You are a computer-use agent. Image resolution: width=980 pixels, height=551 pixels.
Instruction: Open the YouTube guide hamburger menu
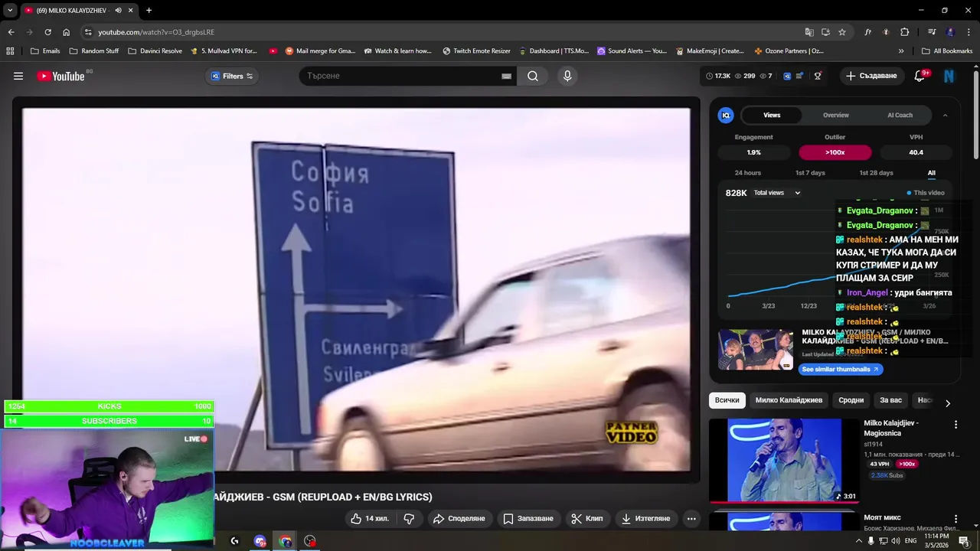click(x=18, y=76)
